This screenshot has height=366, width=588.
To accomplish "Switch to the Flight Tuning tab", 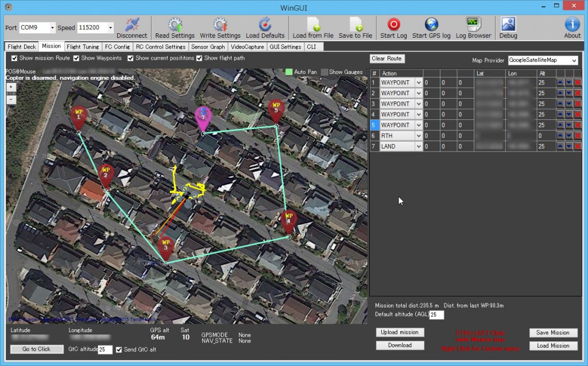I will pos(83,46).
